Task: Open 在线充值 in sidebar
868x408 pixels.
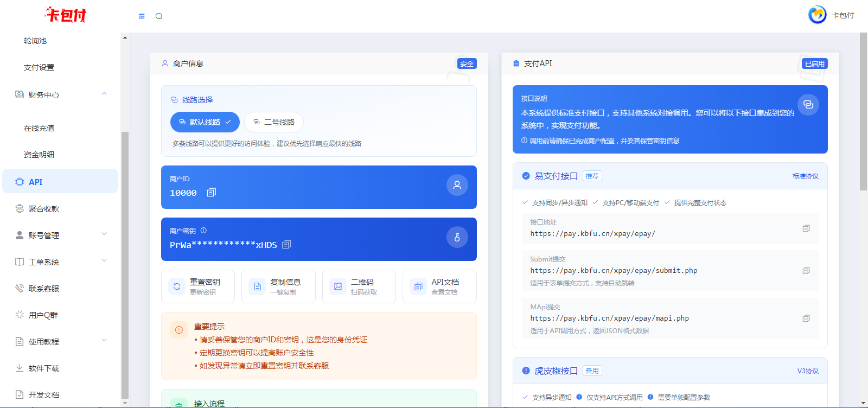Action: [39, 128]
